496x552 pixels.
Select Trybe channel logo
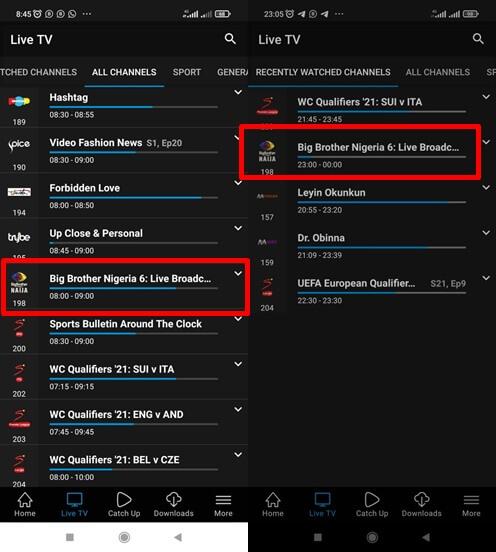point(19,237)
